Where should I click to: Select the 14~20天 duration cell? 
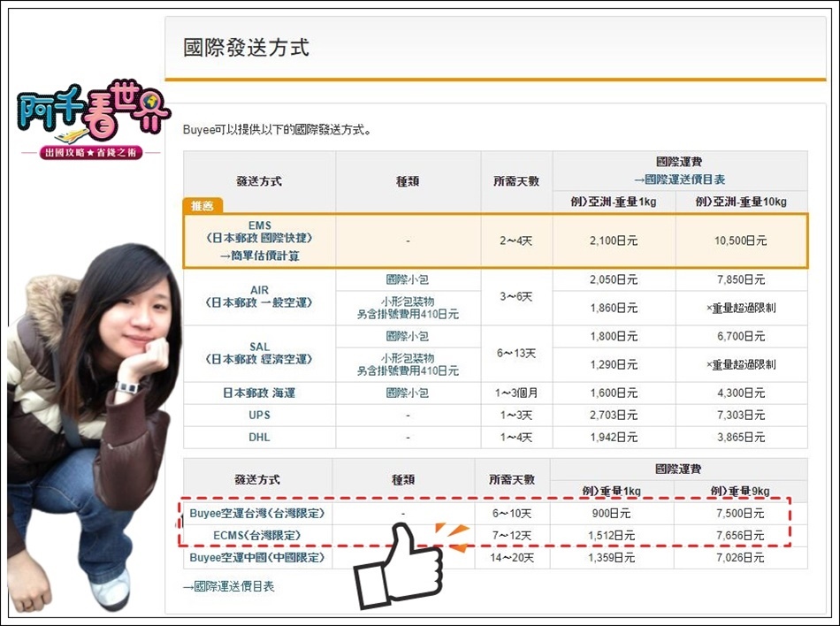pyautogui.click(x=512, y=557)
